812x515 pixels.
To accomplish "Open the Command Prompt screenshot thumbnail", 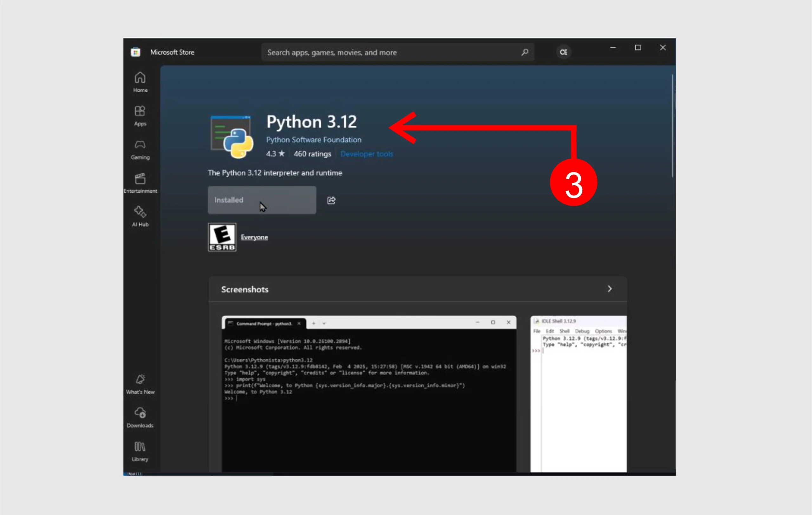I will click(x=369, y=393).
